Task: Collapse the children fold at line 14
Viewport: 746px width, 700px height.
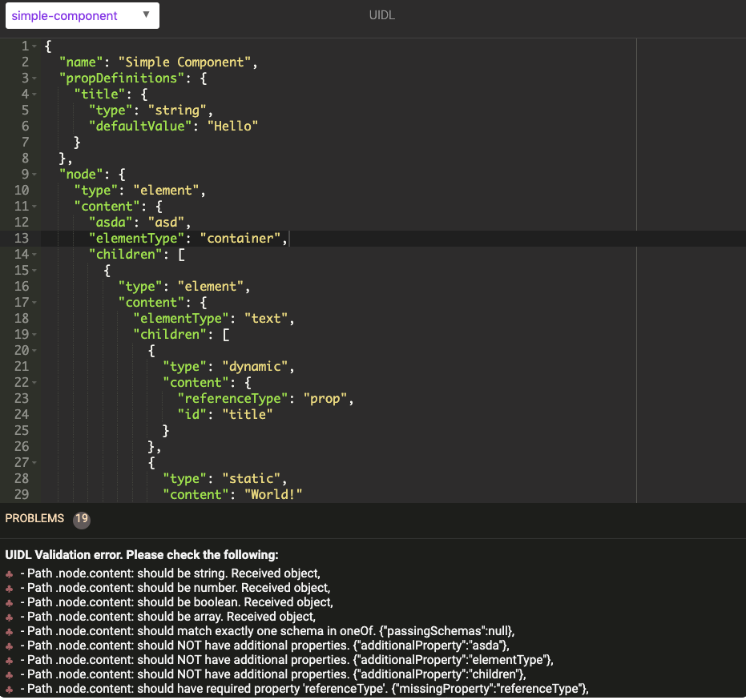Action: click(x=34, y=255)
